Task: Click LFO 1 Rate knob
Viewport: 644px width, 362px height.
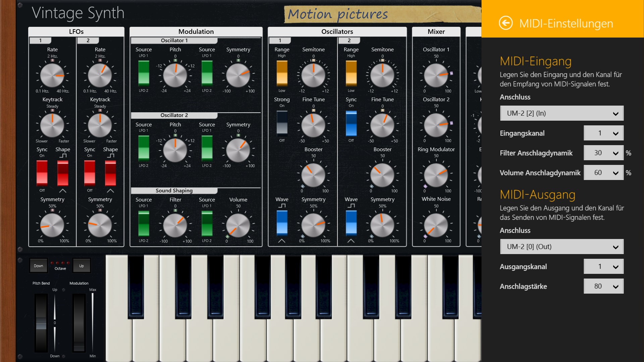Action: [52, 75]
